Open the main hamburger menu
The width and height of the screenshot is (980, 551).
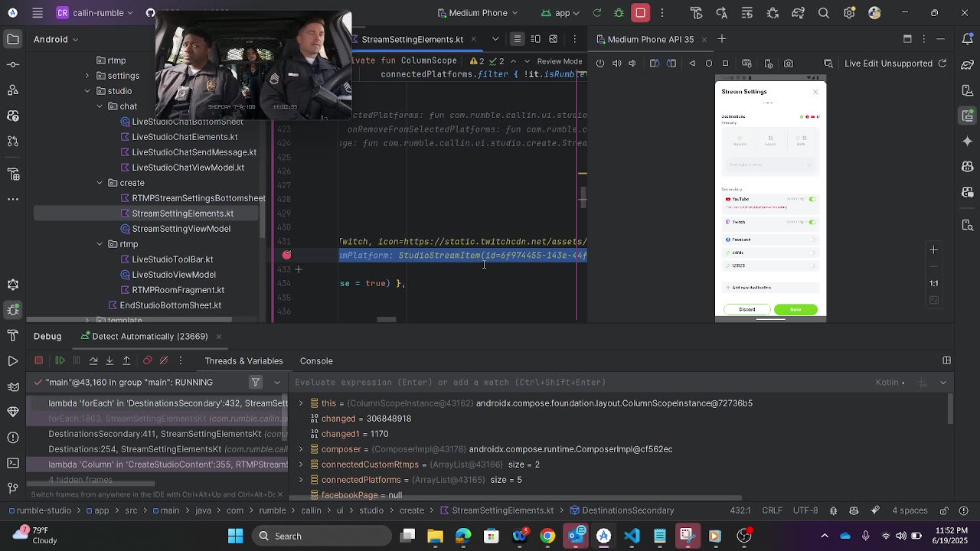click(x=38, y=13)
